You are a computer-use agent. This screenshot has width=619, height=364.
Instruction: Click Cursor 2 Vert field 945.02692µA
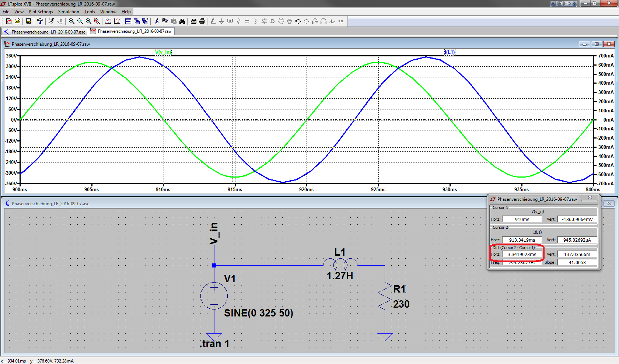(x=577, y=240)
